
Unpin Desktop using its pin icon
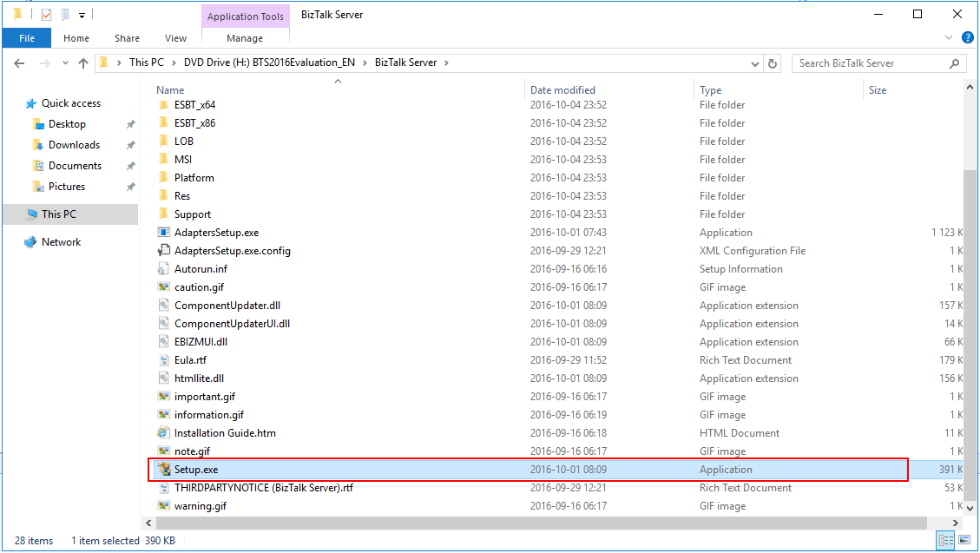tap(130, 124)
